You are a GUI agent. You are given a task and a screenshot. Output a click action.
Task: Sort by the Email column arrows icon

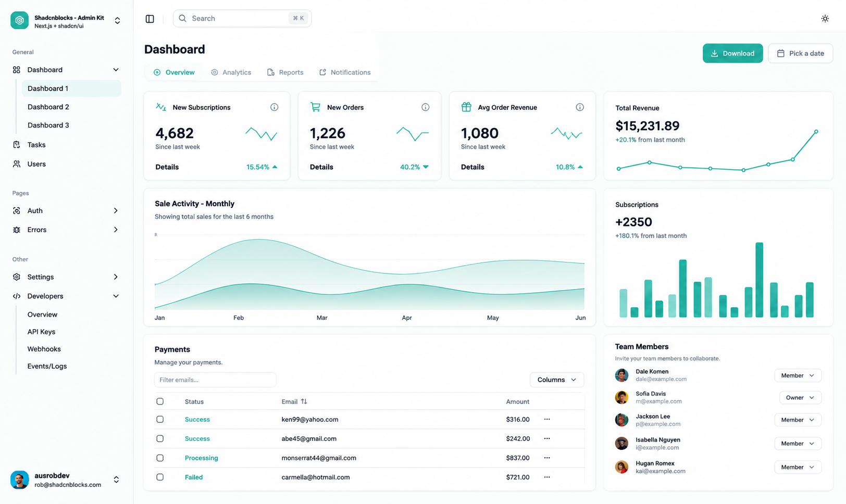click(304, 401)
